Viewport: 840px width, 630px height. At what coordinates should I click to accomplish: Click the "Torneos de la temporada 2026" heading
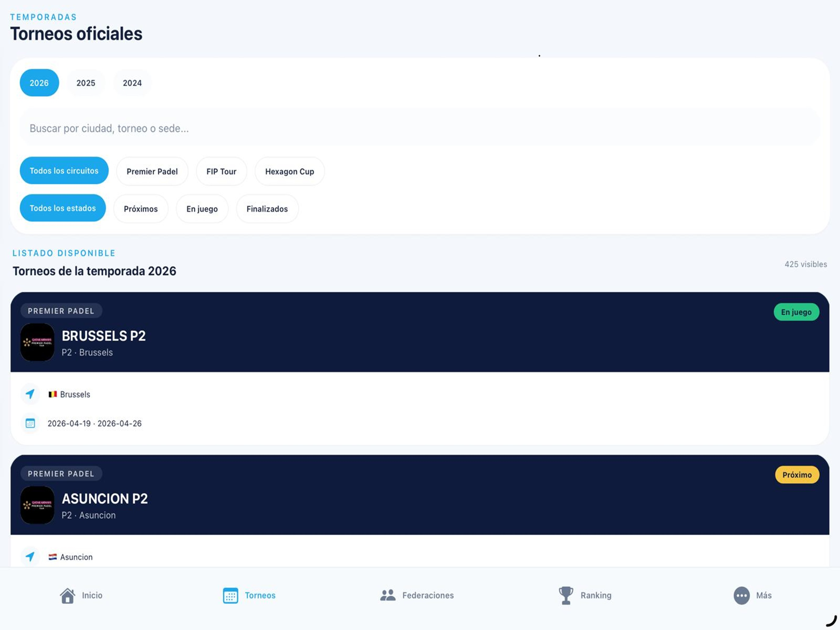coord(95,271)
